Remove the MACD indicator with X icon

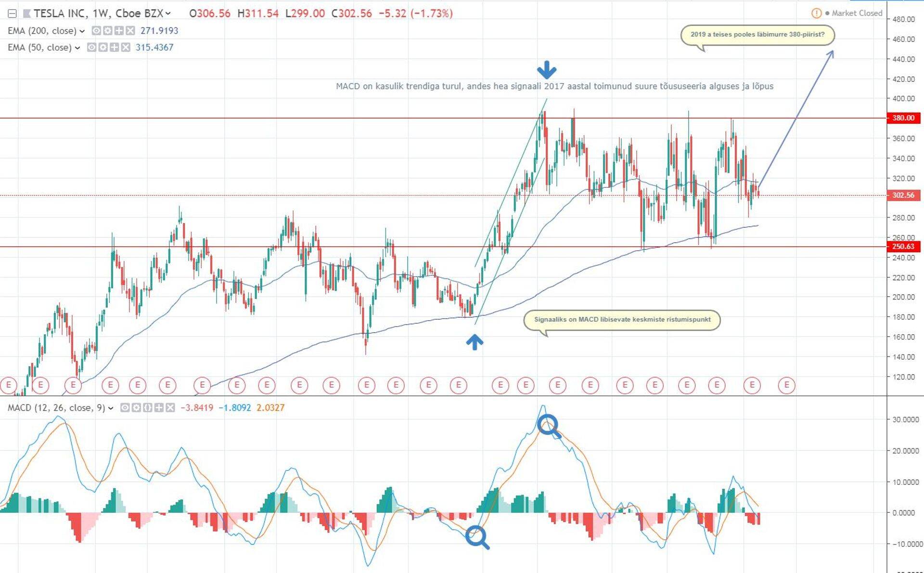point(170,408)
